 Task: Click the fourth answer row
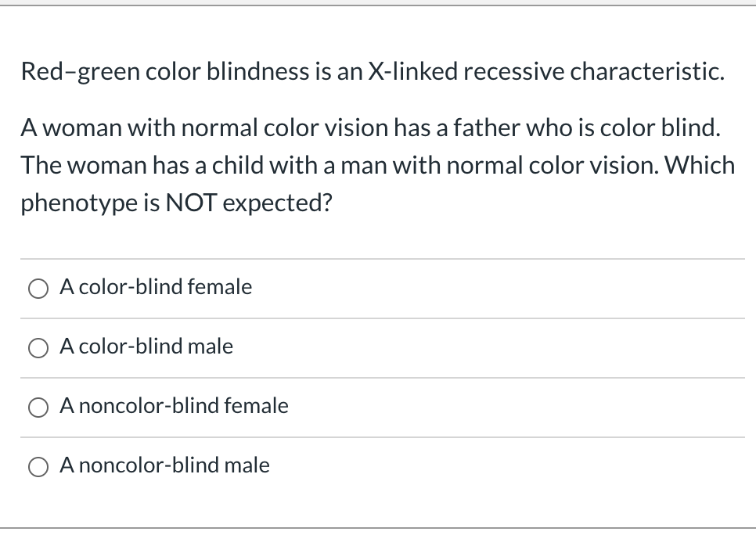(x=378, y=466)
